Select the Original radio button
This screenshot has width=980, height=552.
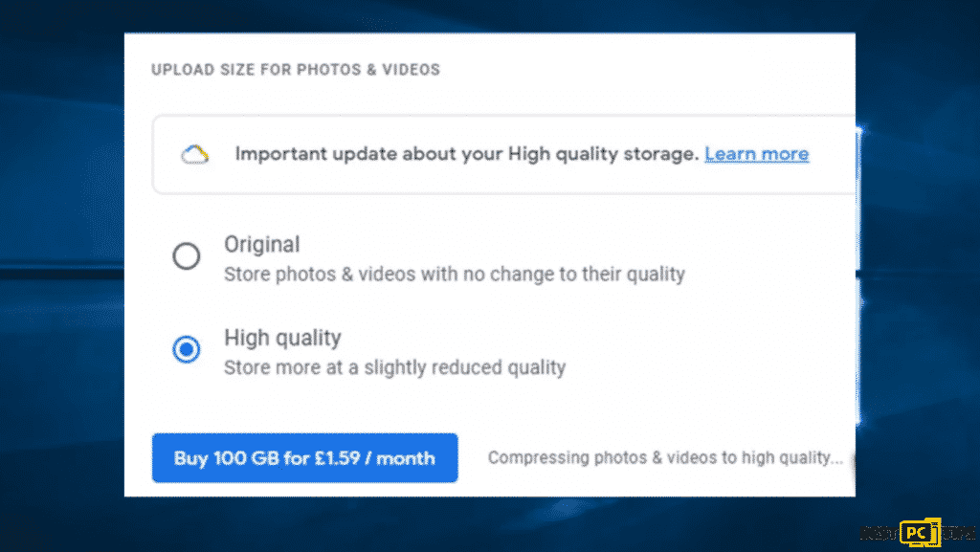pos(187,256)
